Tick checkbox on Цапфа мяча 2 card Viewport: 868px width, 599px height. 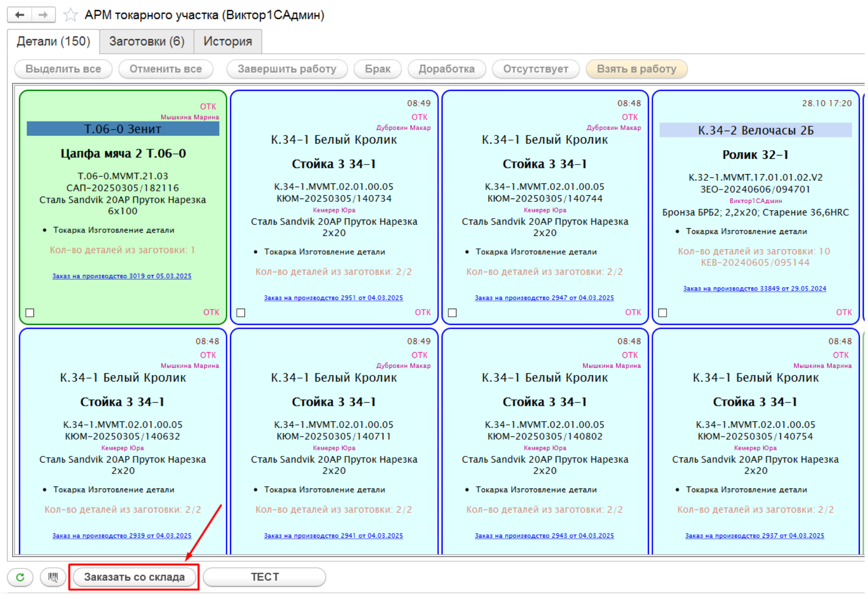[30, 313]
